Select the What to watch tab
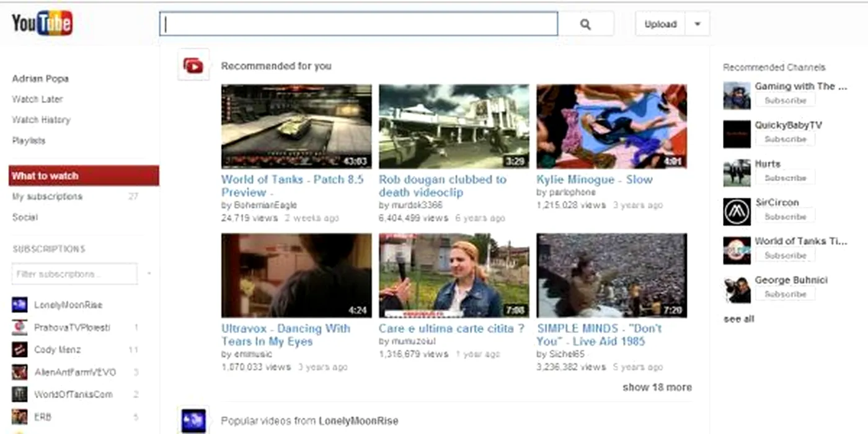The image size is (868, 434). tap(84, 175)
